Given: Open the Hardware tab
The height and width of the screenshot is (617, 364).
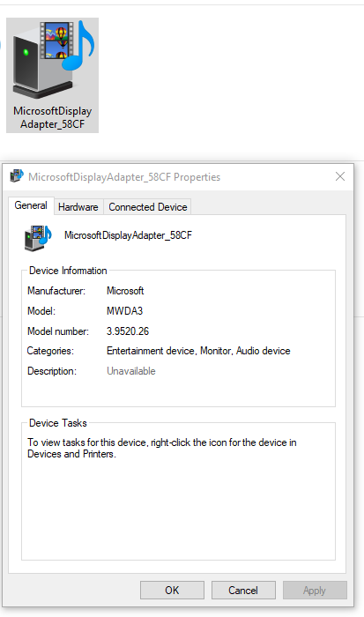Looking at the screenshot, I should coord(78,207).
